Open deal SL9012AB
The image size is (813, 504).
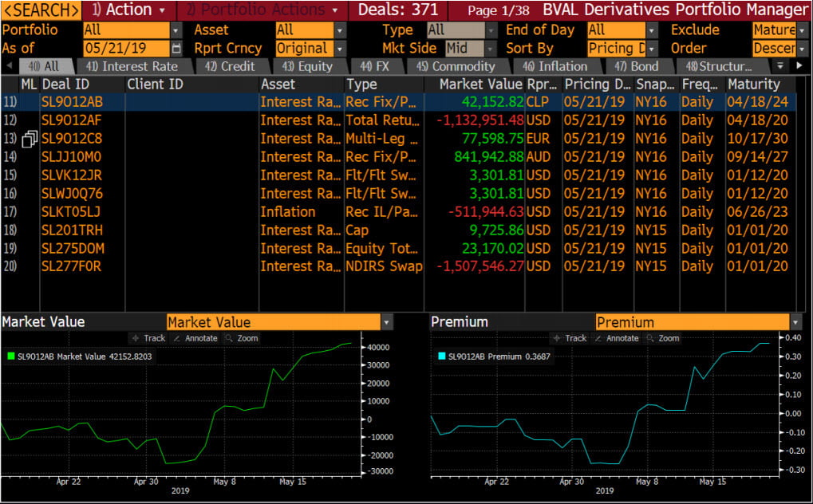(72, 102)
